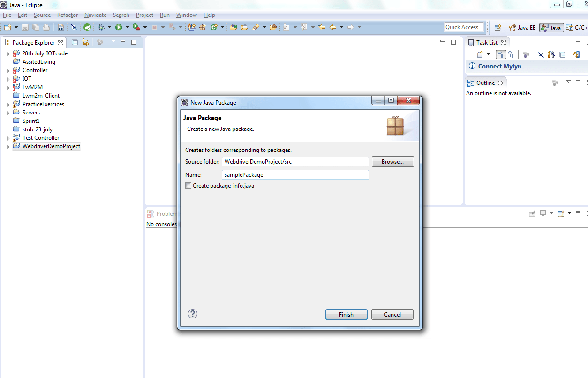
Task: Click Collapse All in Package Explorer
Action: [75, 42]
